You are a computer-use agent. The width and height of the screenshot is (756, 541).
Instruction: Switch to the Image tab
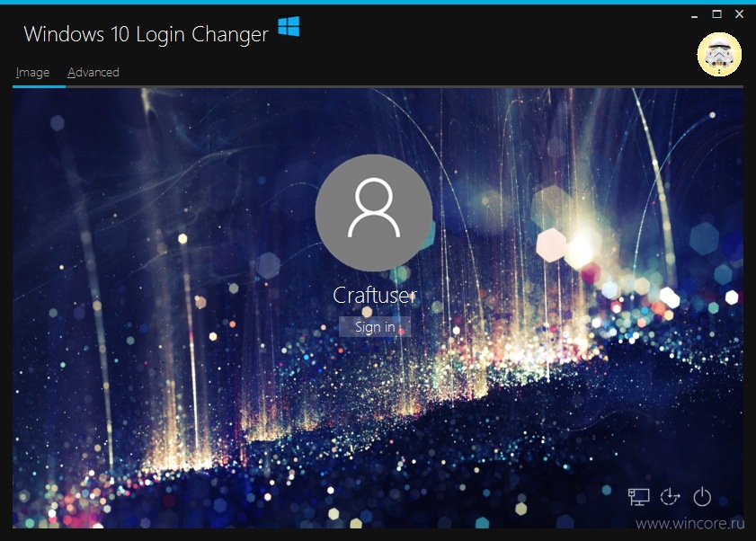[32, 72]
